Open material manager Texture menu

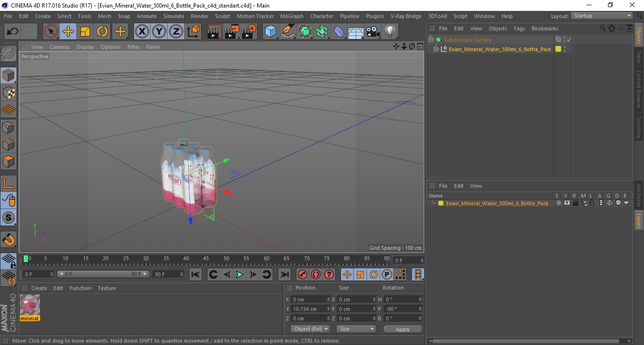[107, 288]
